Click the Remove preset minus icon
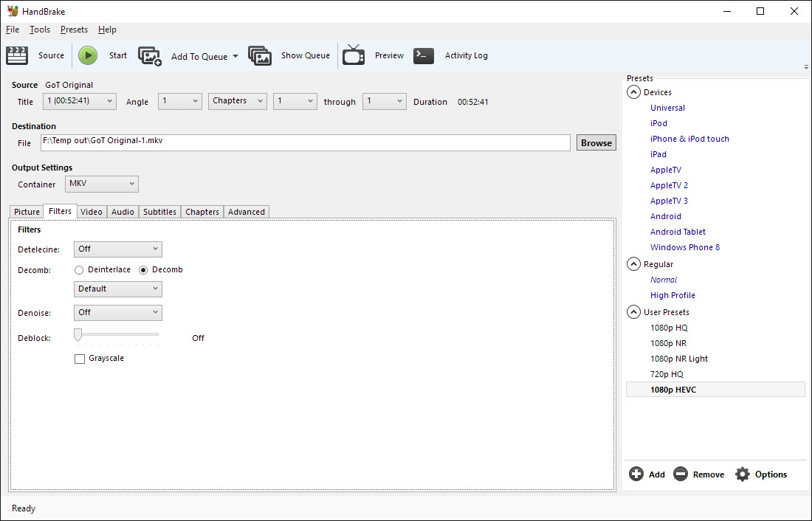Image resolution: width=812 pixels, height=521 pixels. (x=681, y=475)
